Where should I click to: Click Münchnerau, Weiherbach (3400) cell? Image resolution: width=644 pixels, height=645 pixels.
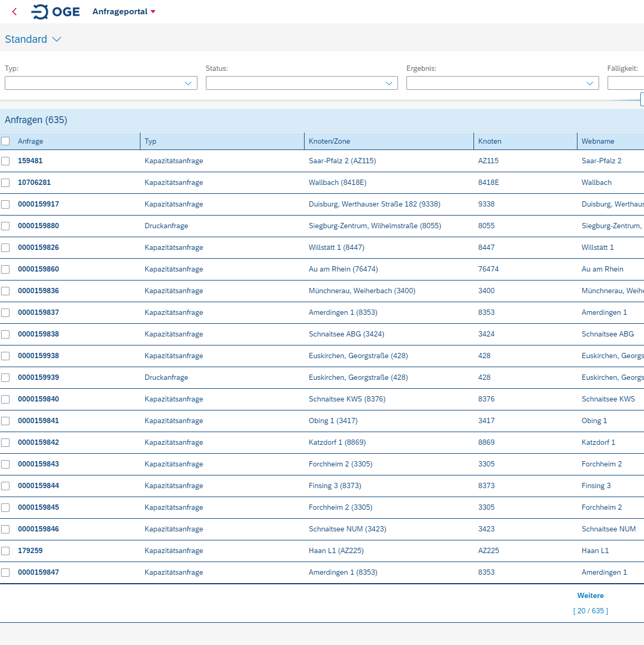[362, 291]
